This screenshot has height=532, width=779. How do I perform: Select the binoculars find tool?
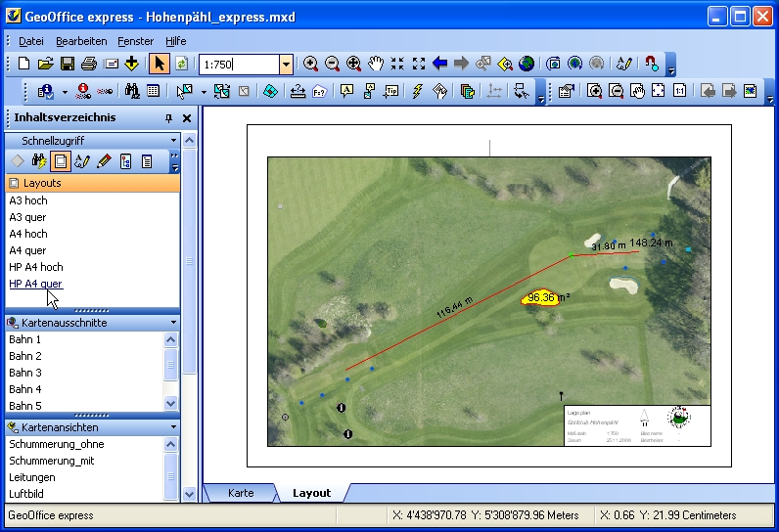click(x=132, y=91)
